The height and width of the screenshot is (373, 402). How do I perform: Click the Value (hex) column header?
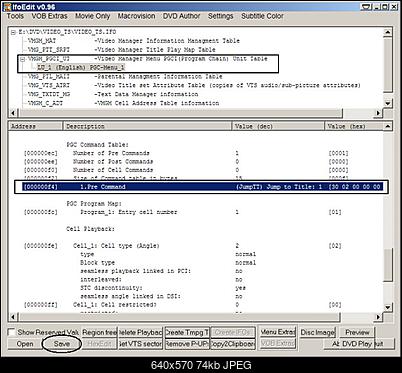[x=354, y=126]
